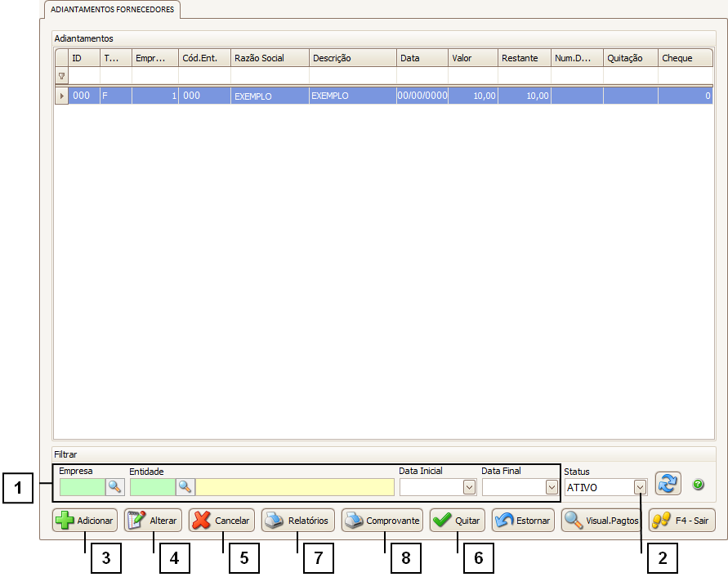Open the Status dropdown showing ATIVO
Screen dimensions: 728x577
coord(640,487)
